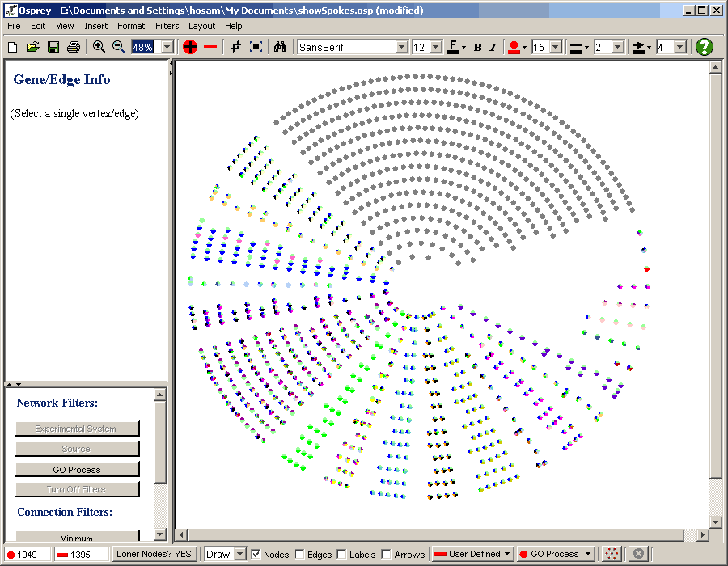Enable the Edges checkbox
The height and width of the screenshot is (566, 728).
(300, 554)
